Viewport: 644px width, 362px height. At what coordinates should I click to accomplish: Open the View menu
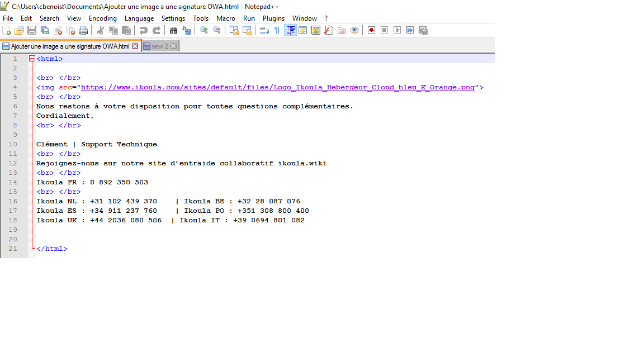click(74, 18)
